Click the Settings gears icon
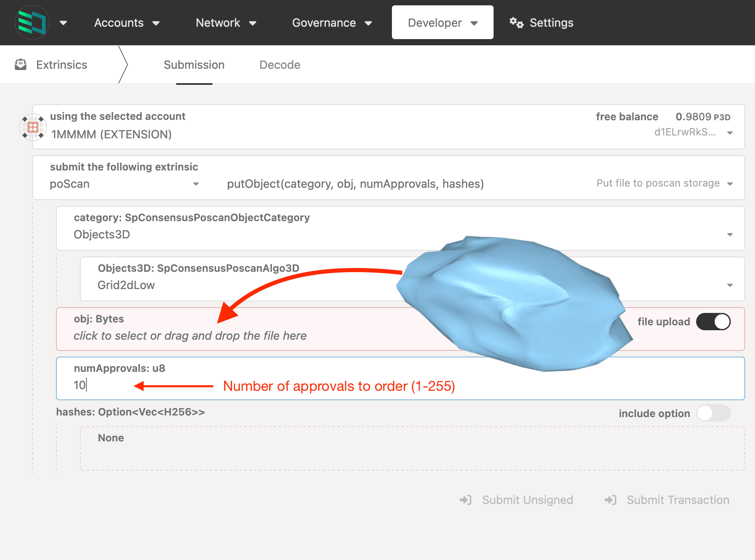This screenshot has height=560, width=755. (x=516, y=23)
